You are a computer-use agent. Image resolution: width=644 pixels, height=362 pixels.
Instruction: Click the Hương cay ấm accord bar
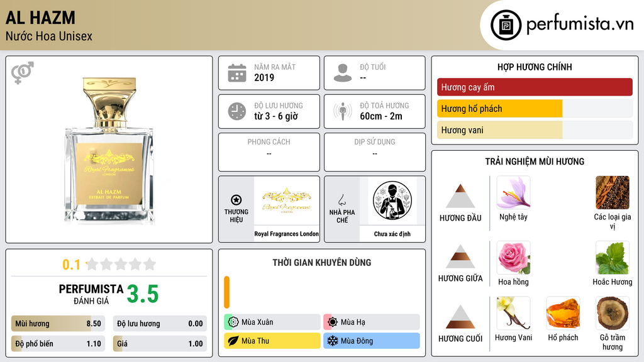(535, 87)
